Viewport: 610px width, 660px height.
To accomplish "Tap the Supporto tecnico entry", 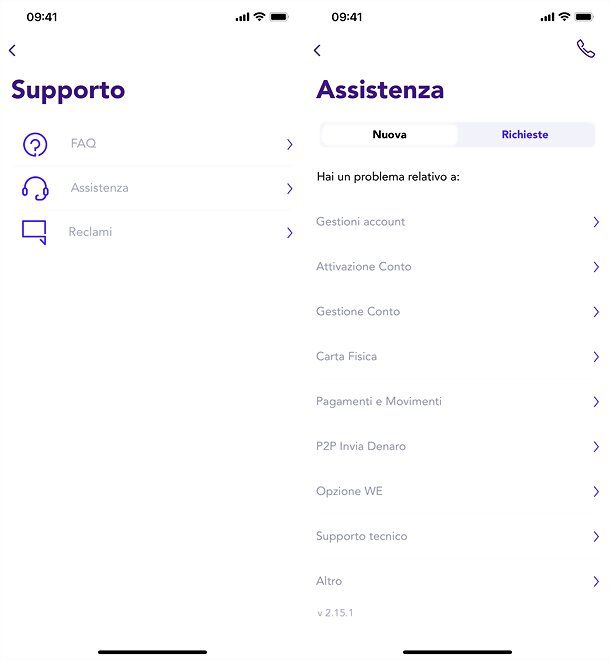I will (x=362, y=537).
